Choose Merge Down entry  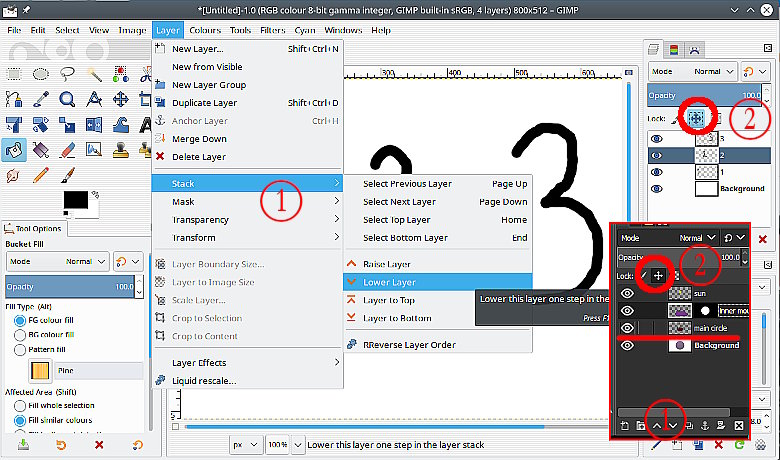(x=247, y=139)
